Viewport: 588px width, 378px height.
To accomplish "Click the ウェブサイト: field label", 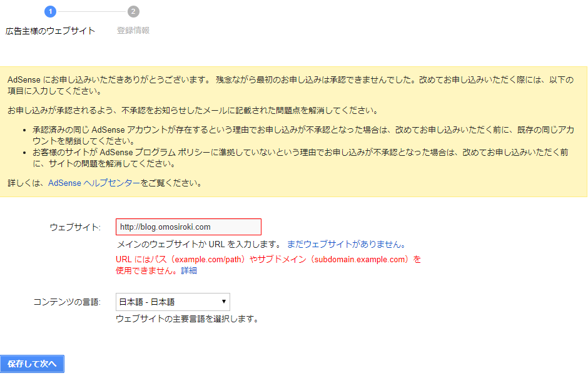I will click(75, 227).
